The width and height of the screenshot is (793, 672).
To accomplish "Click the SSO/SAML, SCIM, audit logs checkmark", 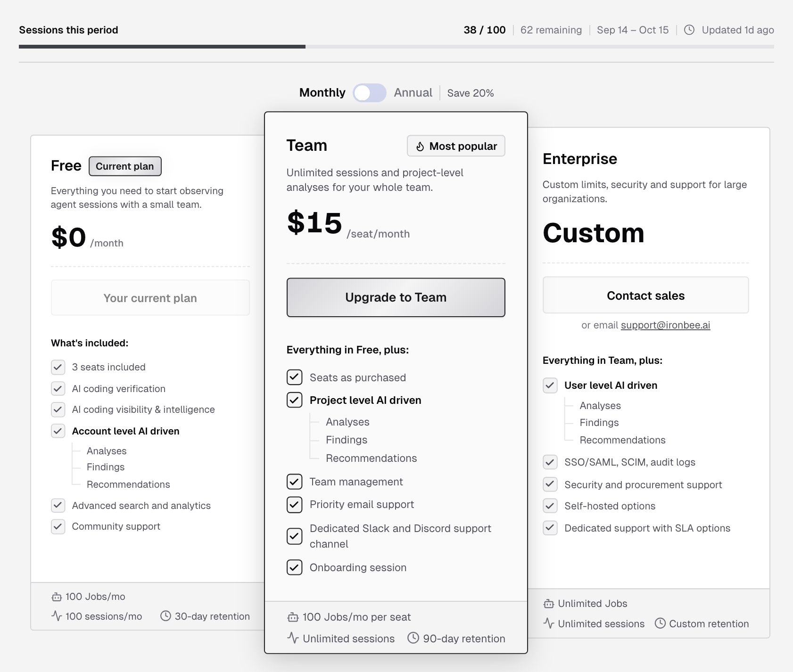I will pos(550,462).
